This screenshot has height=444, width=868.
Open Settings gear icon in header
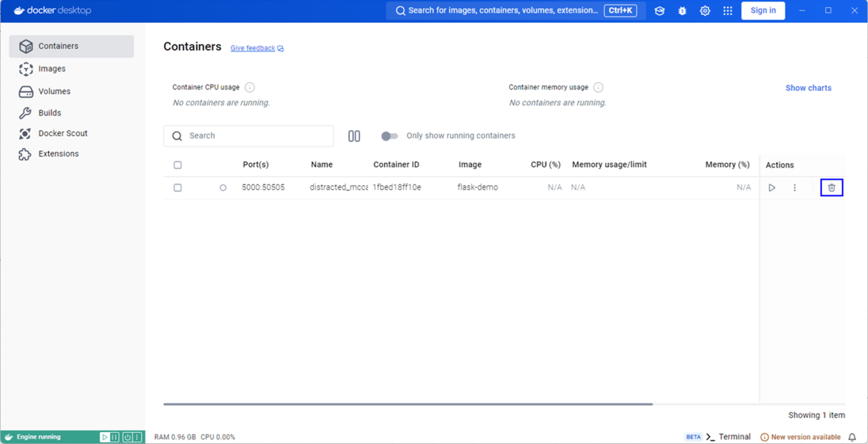pos(704,11)
